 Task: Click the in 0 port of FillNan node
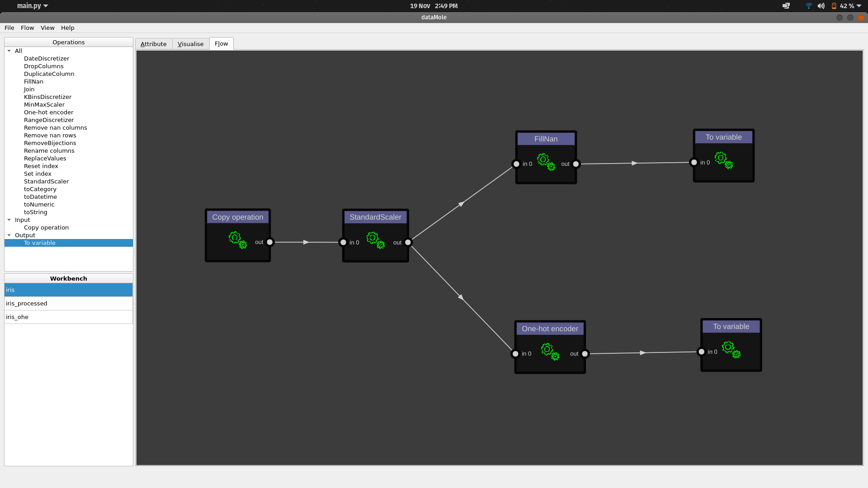[516, 164]
